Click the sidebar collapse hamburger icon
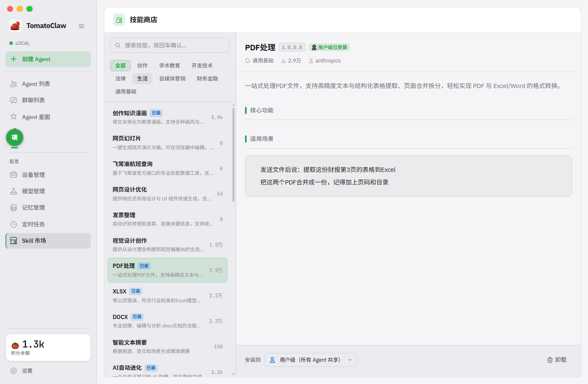This screenshot has width=588, height=384. (81, 26)
